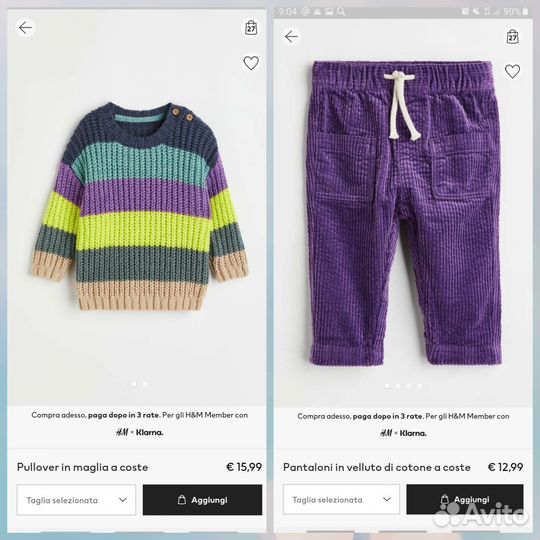Tap the search icon in status bar
Viewport: 540px width, 540px height.
[x=341, y=12]
